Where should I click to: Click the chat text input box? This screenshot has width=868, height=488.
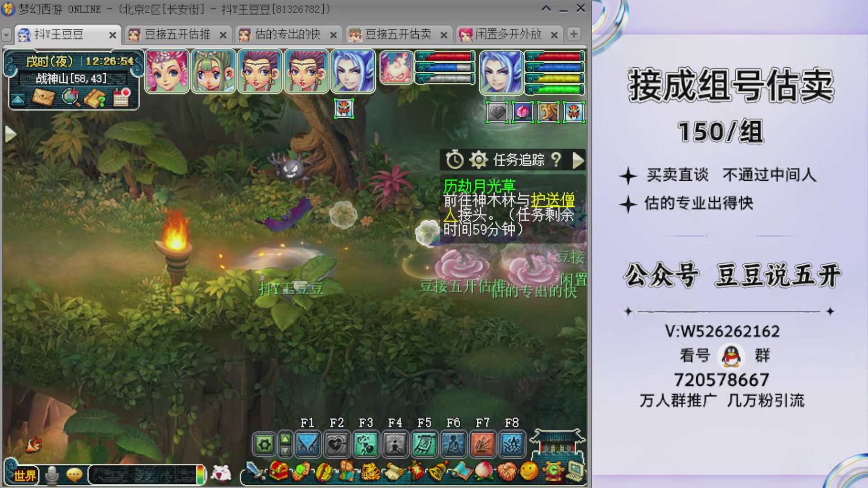click(143, 475)
